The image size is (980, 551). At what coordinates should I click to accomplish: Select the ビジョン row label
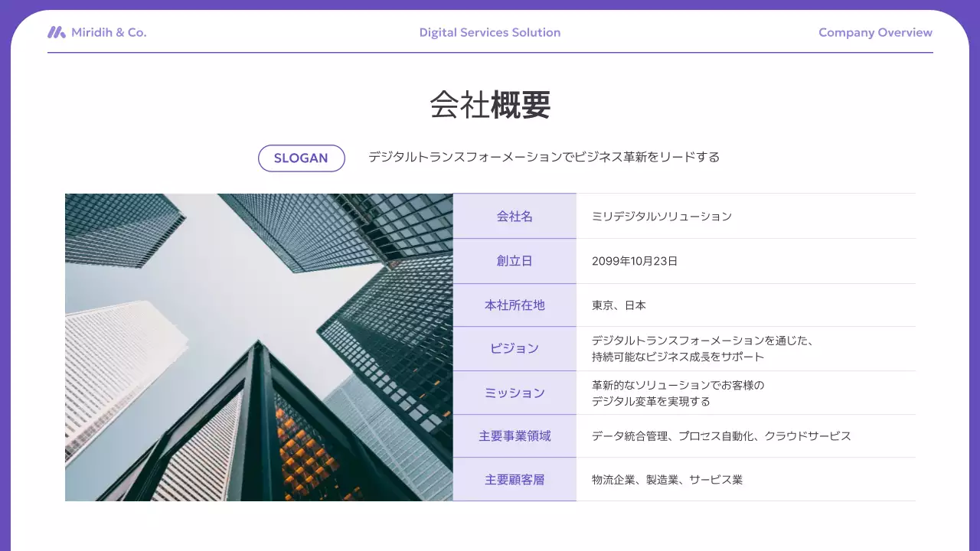click(514, 348)
